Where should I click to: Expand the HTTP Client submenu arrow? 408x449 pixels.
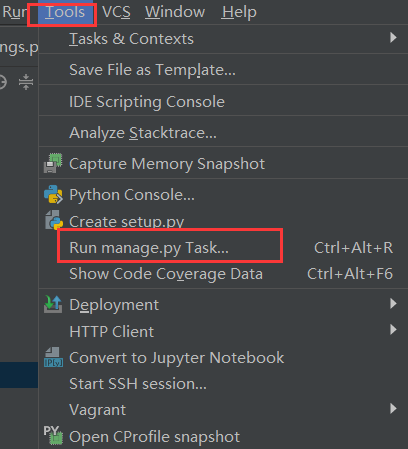click(393, 330)
